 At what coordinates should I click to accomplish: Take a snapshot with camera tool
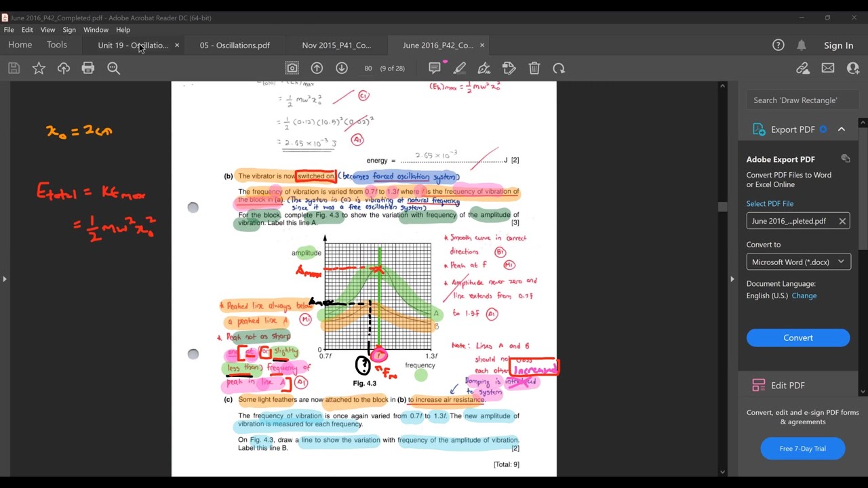pos(292,68)
